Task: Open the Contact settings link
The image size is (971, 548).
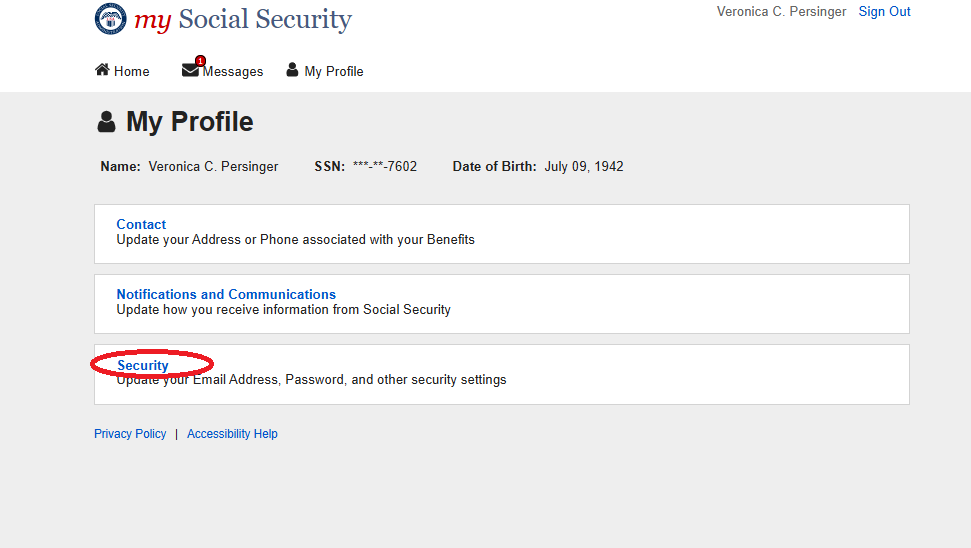Action: [x=141, y=225]
